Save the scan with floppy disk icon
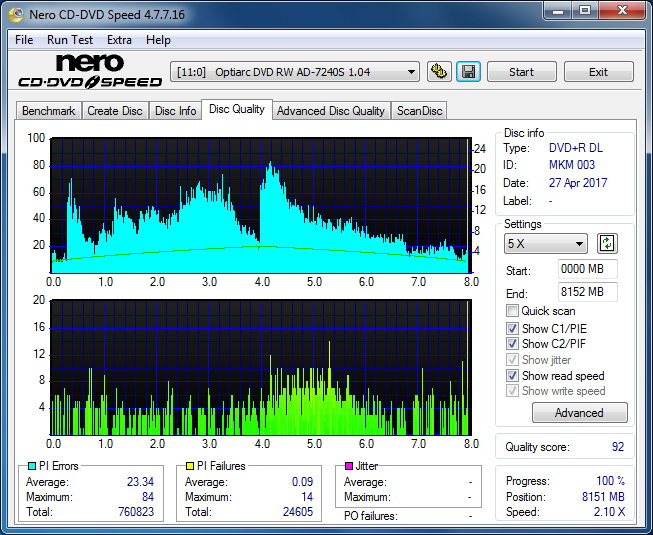Image resolution: width=653 pixels, height=535 pixels. point(469,72)
